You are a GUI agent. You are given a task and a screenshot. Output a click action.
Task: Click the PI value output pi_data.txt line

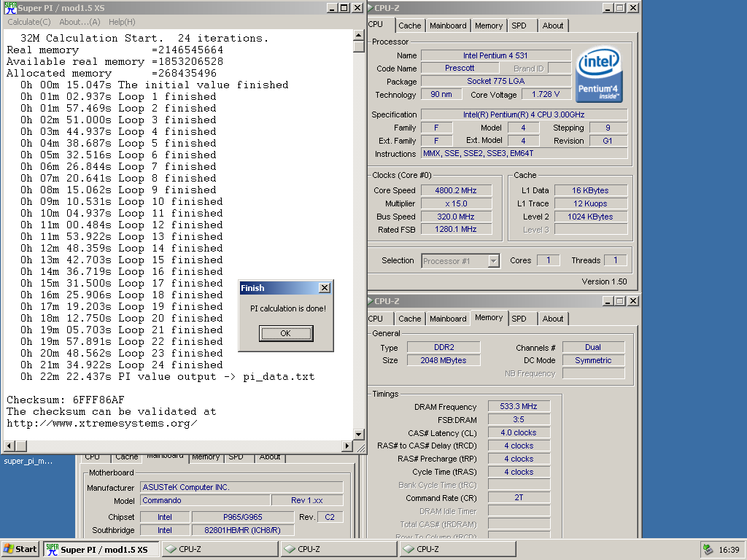point(167,377)
